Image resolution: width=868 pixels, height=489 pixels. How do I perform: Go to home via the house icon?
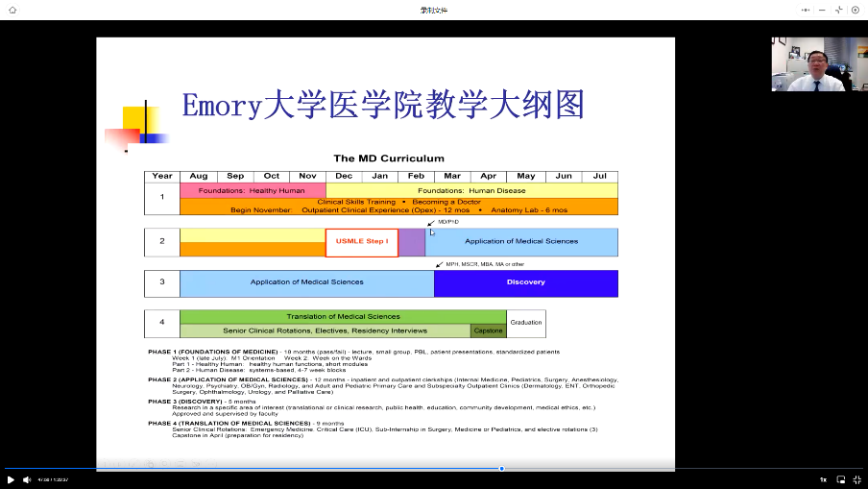[x=12, y=10]
